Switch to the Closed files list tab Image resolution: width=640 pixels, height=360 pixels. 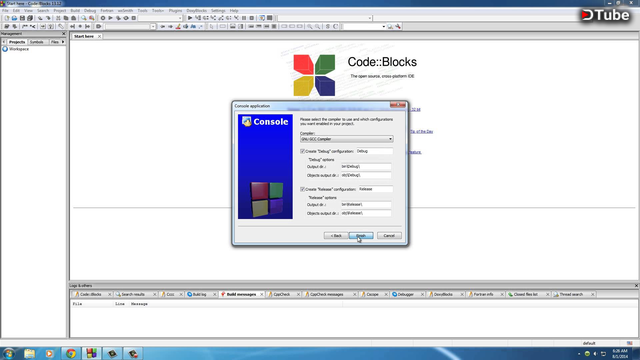click(x=525, y=294)
